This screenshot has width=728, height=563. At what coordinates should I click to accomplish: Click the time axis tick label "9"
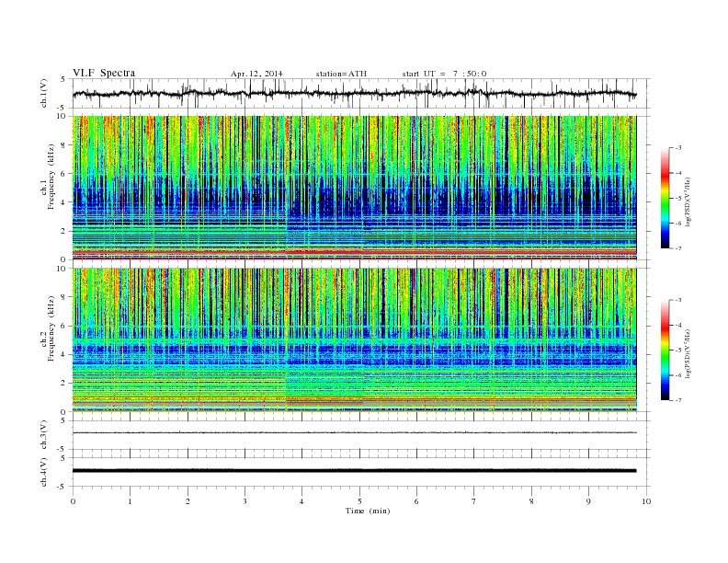click(588, 501)
